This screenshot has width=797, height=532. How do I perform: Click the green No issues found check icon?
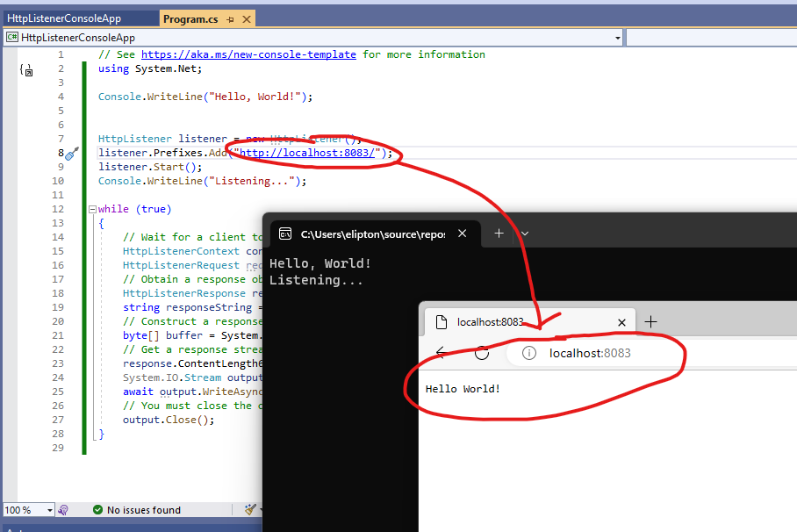[98, 509]
